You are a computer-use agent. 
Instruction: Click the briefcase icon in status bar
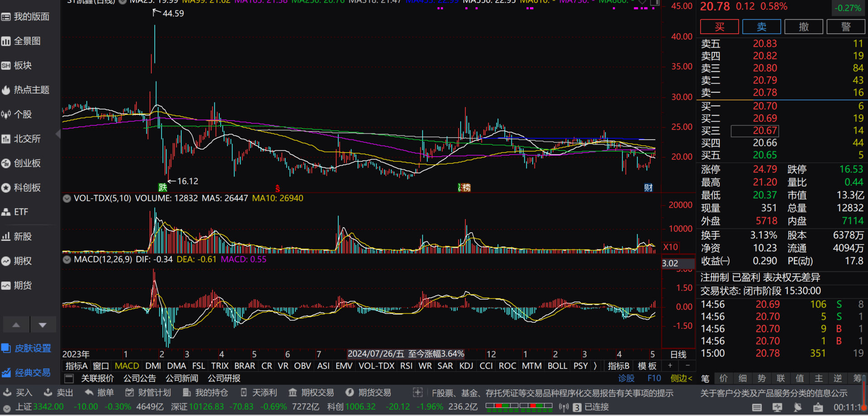pyautogui.click(x=818, y=407)
